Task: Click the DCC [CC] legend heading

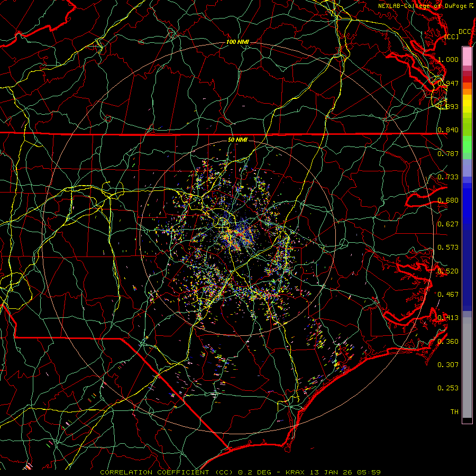Action: pyautogui.click(x=457, y=34)
